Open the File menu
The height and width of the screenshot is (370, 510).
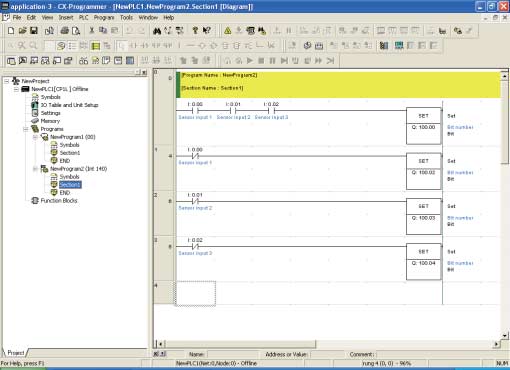click(x=17, y=18)
